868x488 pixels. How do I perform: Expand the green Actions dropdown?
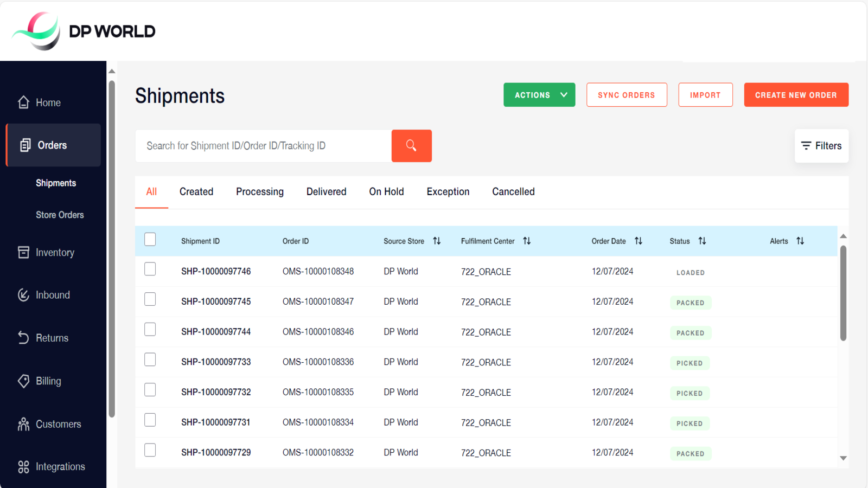[539, 94]
